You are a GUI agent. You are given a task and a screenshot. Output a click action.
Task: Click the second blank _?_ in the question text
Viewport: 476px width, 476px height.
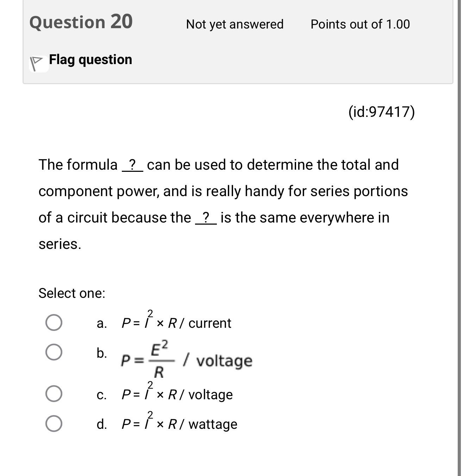tap(206, 218)
